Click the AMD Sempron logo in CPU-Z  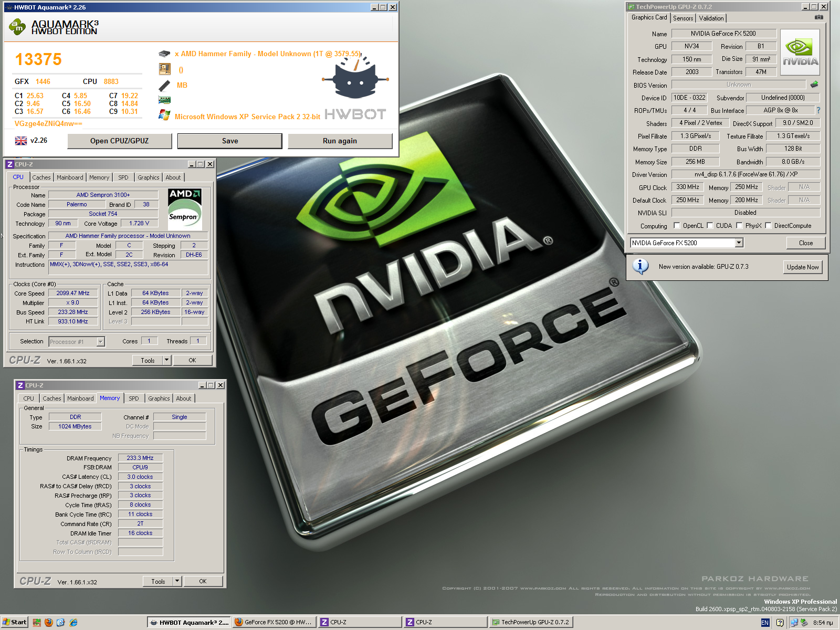184,209
